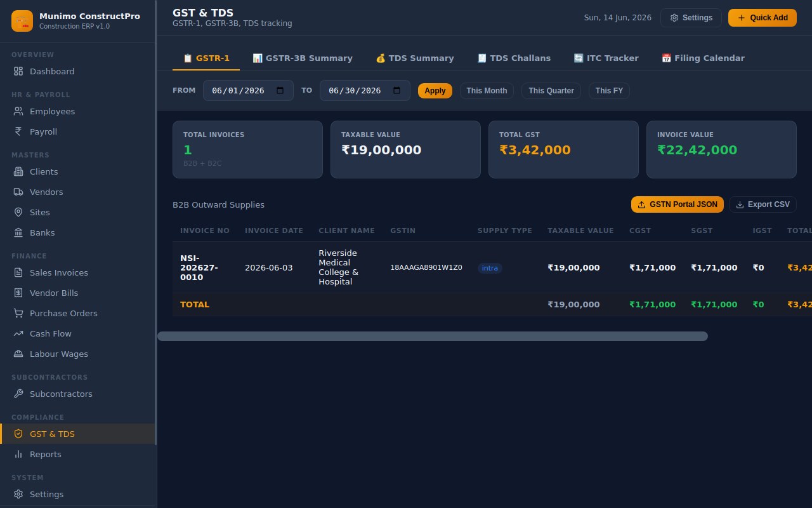Click the Payroll rupee icon
Viewport: 812px width, 508px height.
tap(18, 131)
